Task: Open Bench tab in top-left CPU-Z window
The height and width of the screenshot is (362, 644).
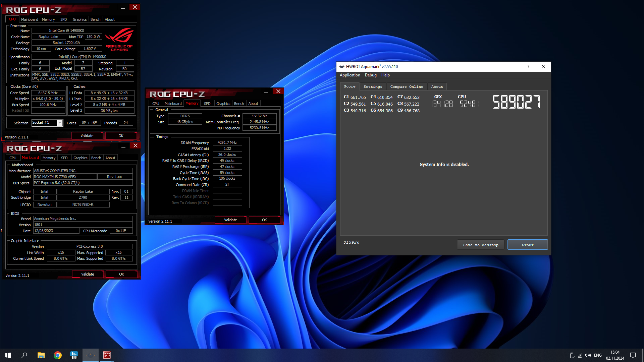Action: [x=96, y=19]
